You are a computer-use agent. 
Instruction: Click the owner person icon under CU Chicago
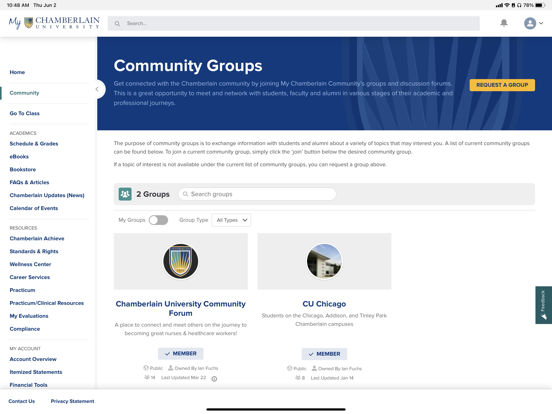point(314,368)
